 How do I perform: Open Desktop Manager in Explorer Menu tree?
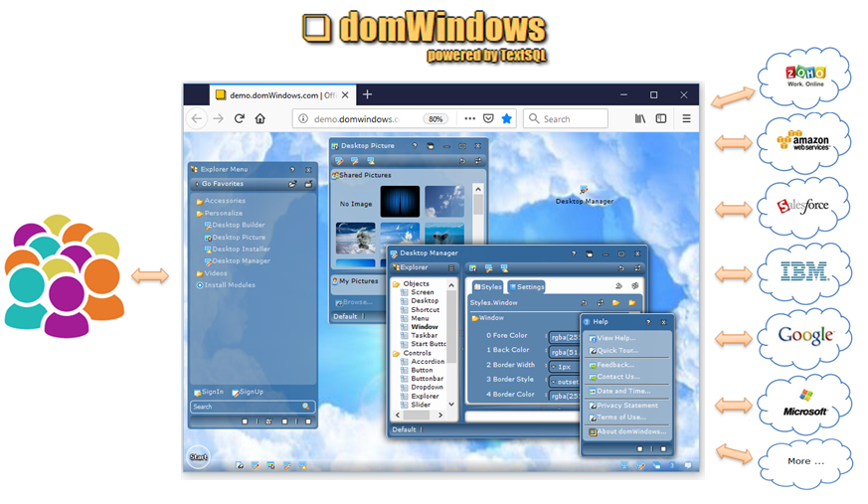point(237,261)
